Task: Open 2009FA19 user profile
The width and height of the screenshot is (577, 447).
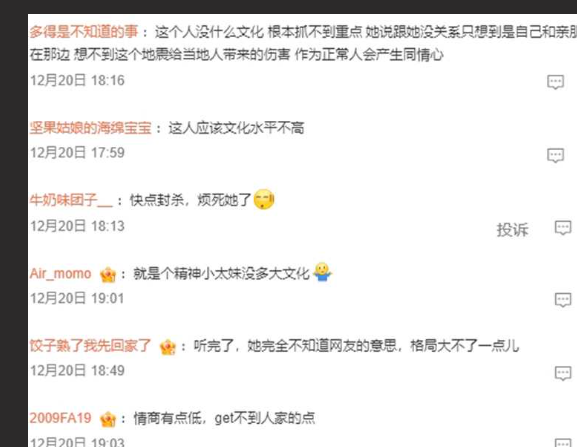Action: [60, 418]
